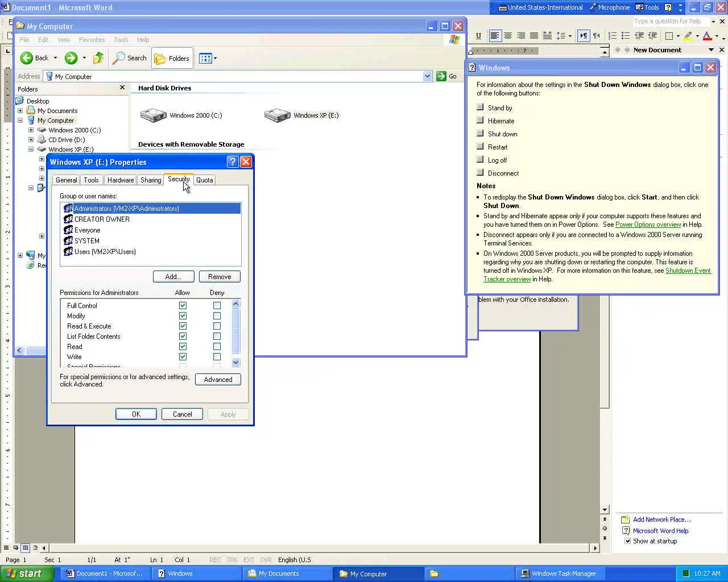Click the Line Spacing icon in Word
Viewport: 728px width, 582px height.
pos(561,36)
